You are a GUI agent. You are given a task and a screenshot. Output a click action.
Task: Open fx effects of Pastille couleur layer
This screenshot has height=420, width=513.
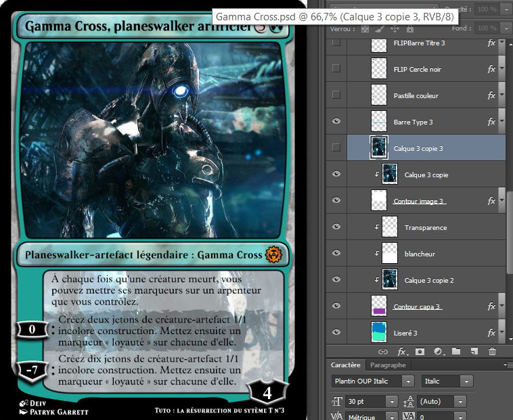tap(491, 95)
